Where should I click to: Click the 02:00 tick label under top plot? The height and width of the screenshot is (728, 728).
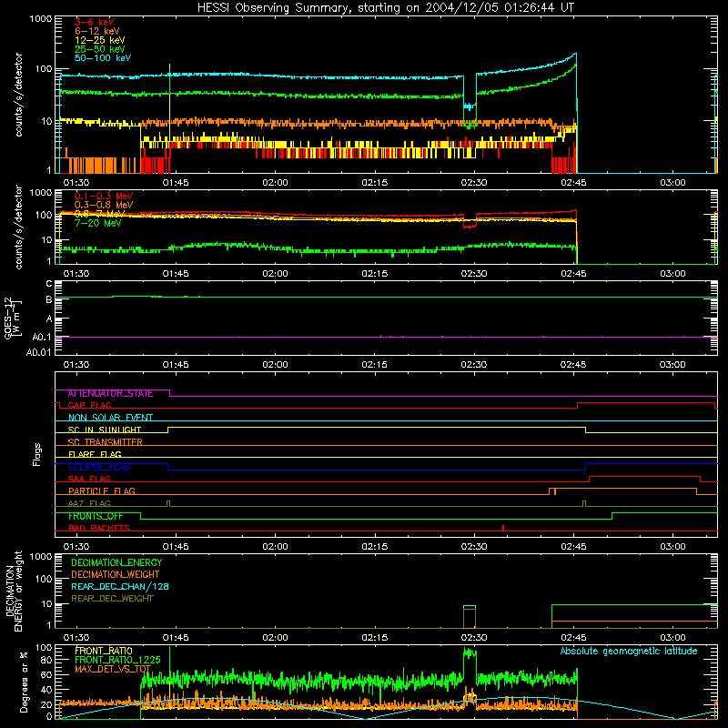click(276, 183)
